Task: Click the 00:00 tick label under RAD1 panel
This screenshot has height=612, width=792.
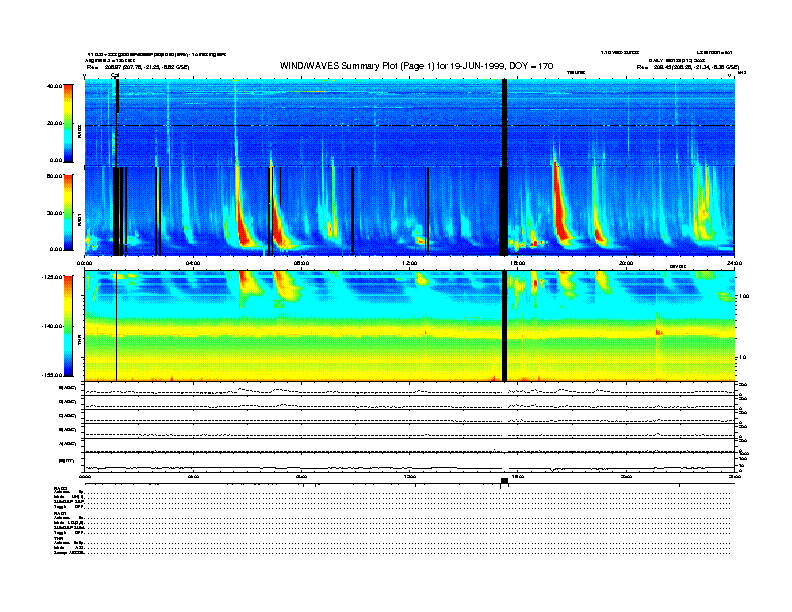Action: (x=84, y=263)
